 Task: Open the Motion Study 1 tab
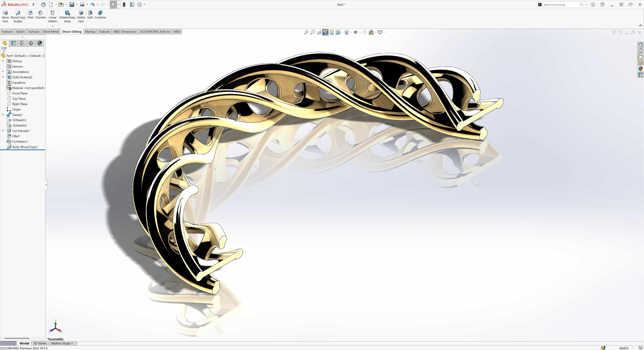click(x=62, y=343)
